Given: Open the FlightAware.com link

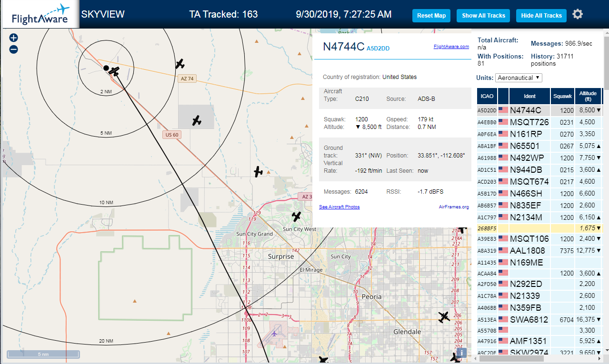Looking at the screenshot, I should [451, 47].
